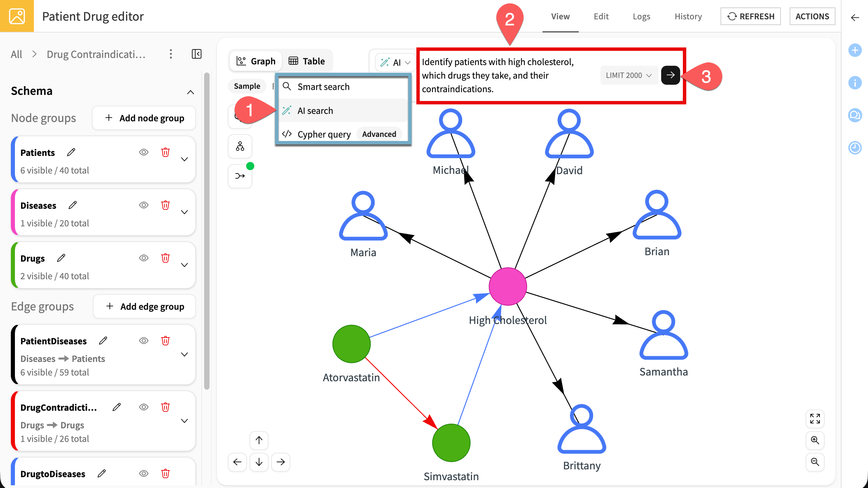
Task: Click the Patient Drug editor app logo
Action: pyautogui.click(x=17, y=16)
